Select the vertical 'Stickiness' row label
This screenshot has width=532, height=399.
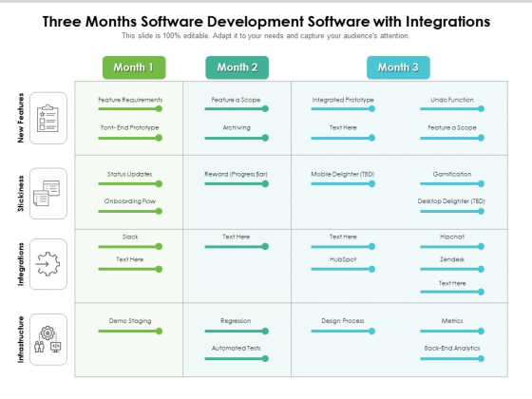[21, 194]
